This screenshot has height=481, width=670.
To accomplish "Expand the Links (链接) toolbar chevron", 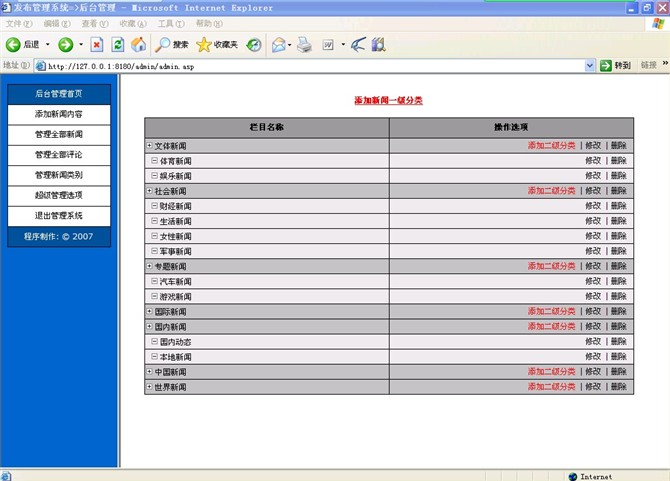I will point(665,63).
